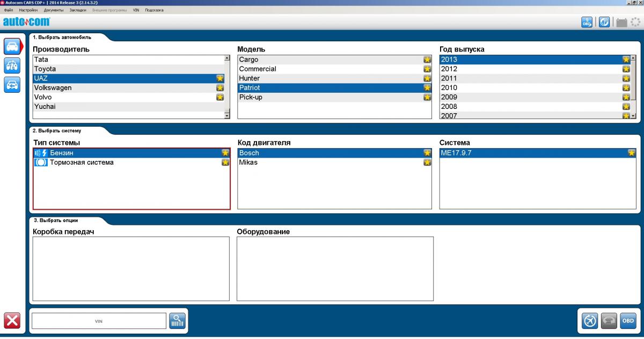Image resolution: width=644 pixels, height=339 pixels.
Task: Click the VIN barcode search button
Action: click(x=178, y=321)
